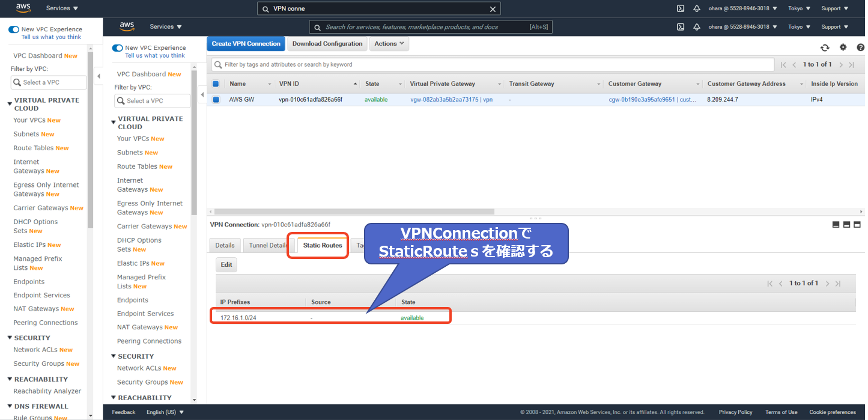Select the Static Routes tab
The image size is (868, 420).
coord(322,245)
